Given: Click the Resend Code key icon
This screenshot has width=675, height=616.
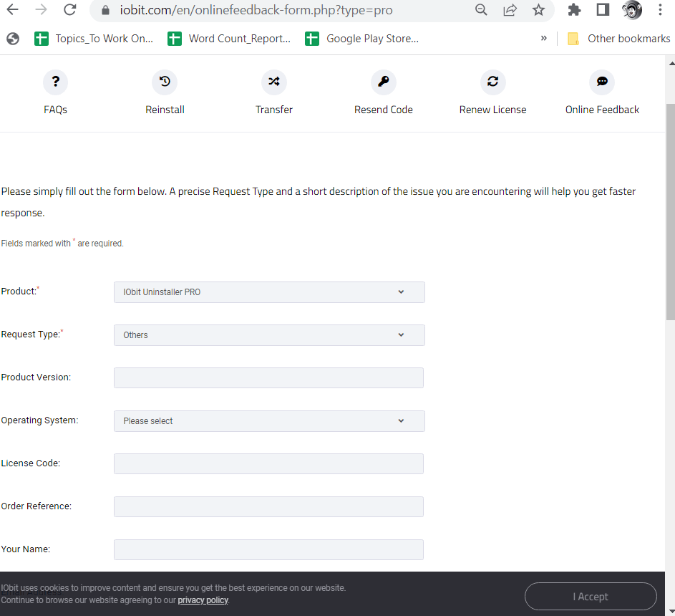Looking at the screenshot, I should pos(384,82).
